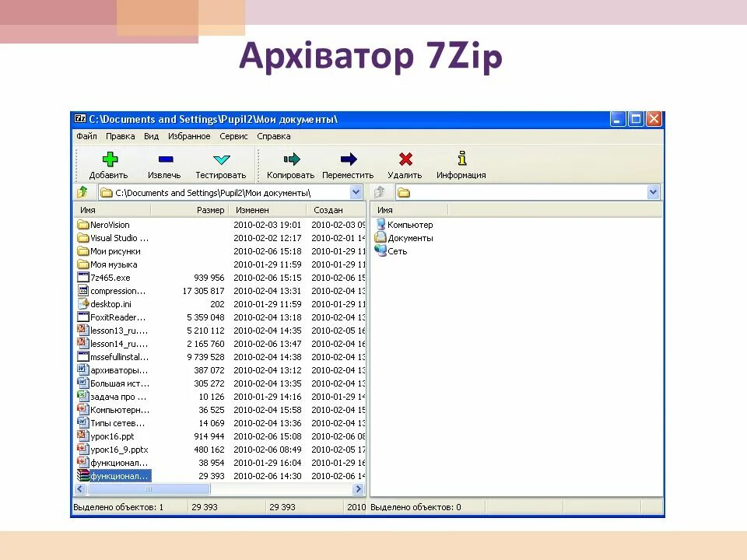Click the up-one-level green arrow icon
This screenshot has width=747, height=560.
pyautogui.click(x=83, y=191)
